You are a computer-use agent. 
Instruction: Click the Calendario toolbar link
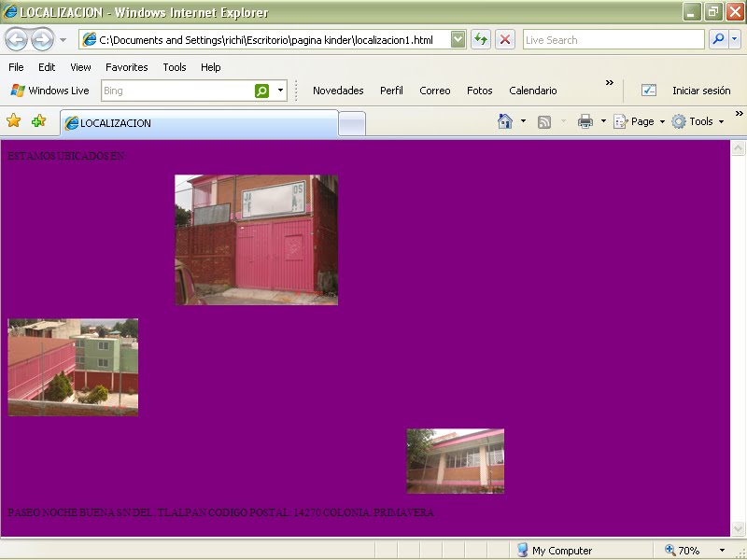[533, 91]
